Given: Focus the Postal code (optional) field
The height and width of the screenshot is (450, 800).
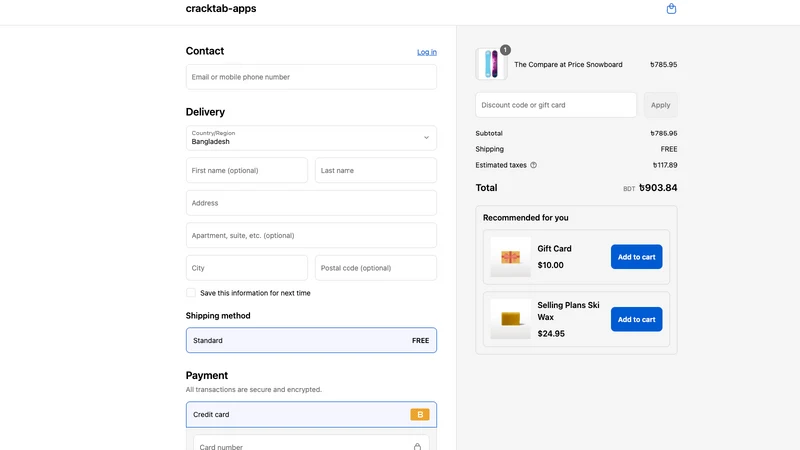Looking at the screenshot, I should tap(376, 268).
